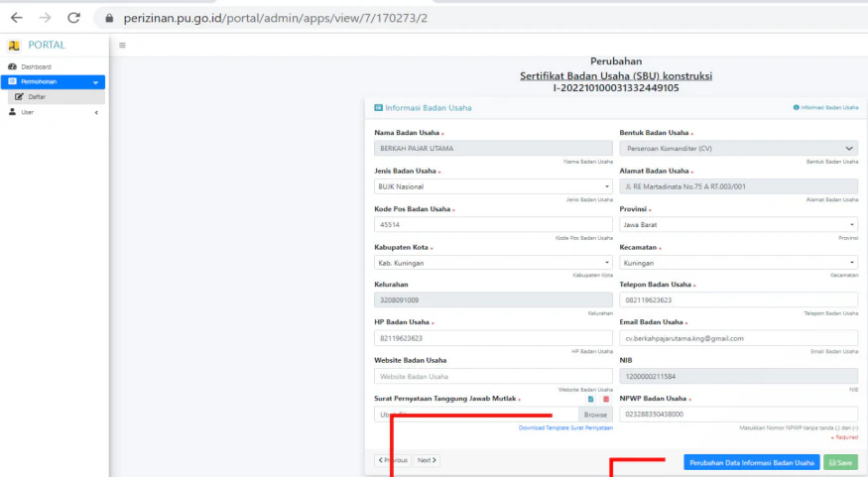The image size is (868, 477).
Task: Click the Nama Badan Usaha field
Action: coord(493,149)
